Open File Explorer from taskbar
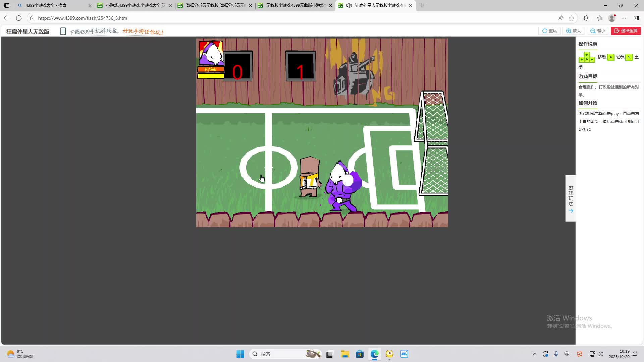Viewport: 644px width, 362px height. pos(345,354)
